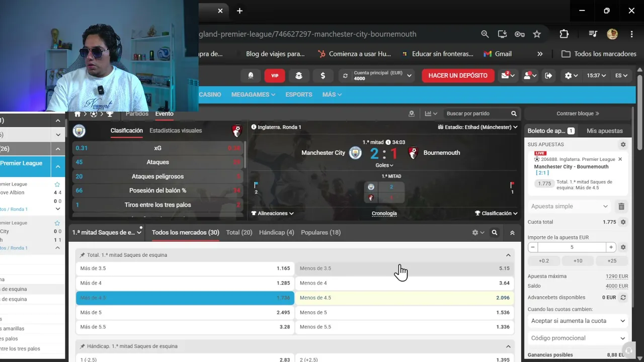644x362 pixels.
Task: Click the logout arrow icon
Action: click(x=549, y=75)
